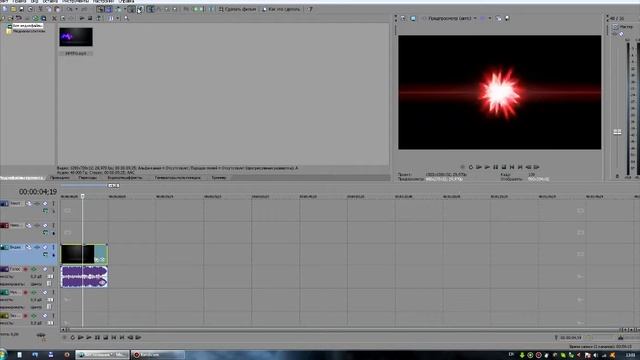Enable snapping toggle in main toolbar

tap(100, 9)
